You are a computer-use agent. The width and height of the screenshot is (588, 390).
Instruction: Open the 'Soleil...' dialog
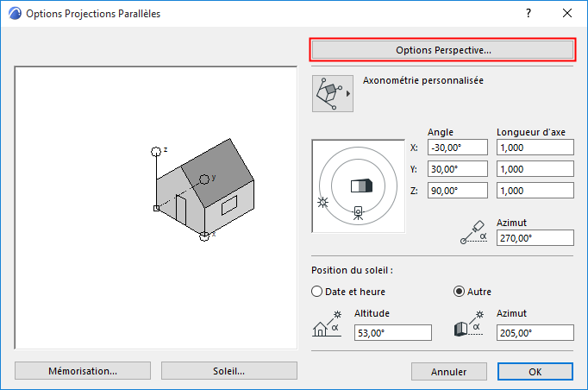(228, 371)
